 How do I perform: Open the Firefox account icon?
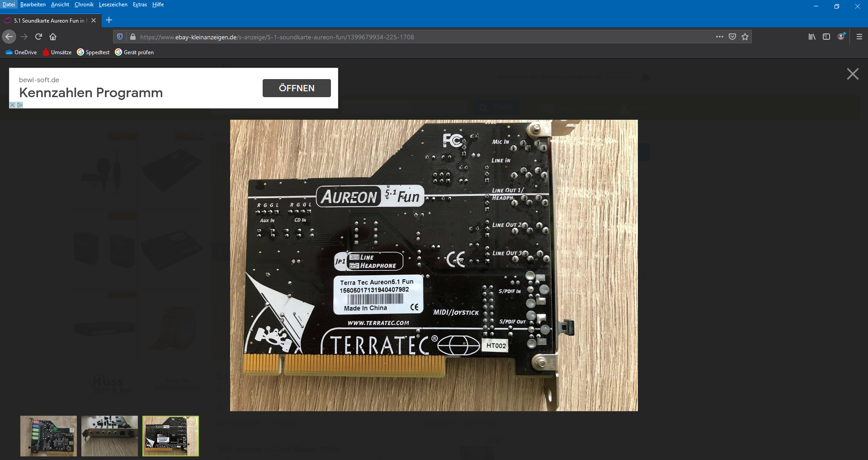841,37
